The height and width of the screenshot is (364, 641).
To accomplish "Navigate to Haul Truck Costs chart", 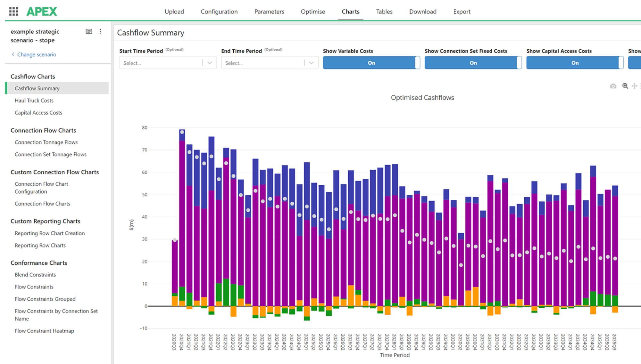I will point(34,100).
